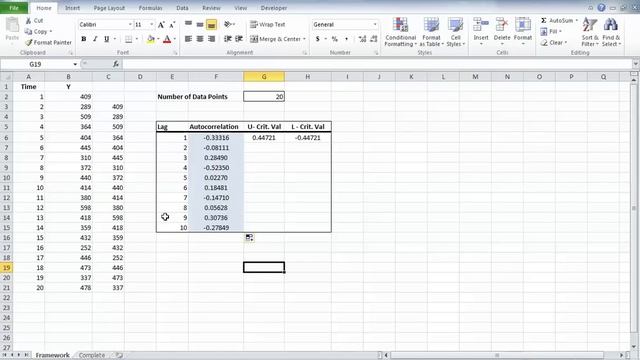Center text horizontally

pos(200,39)
